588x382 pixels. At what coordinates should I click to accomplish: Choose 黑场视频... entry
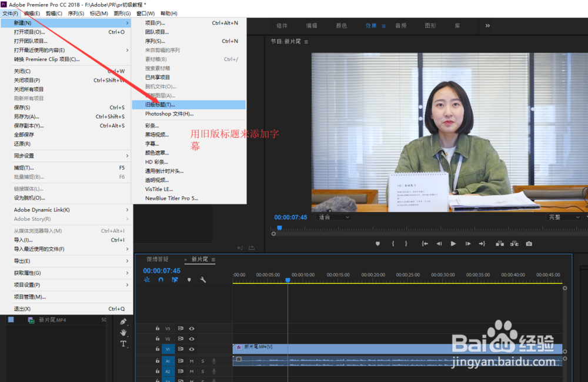[189, 135]
